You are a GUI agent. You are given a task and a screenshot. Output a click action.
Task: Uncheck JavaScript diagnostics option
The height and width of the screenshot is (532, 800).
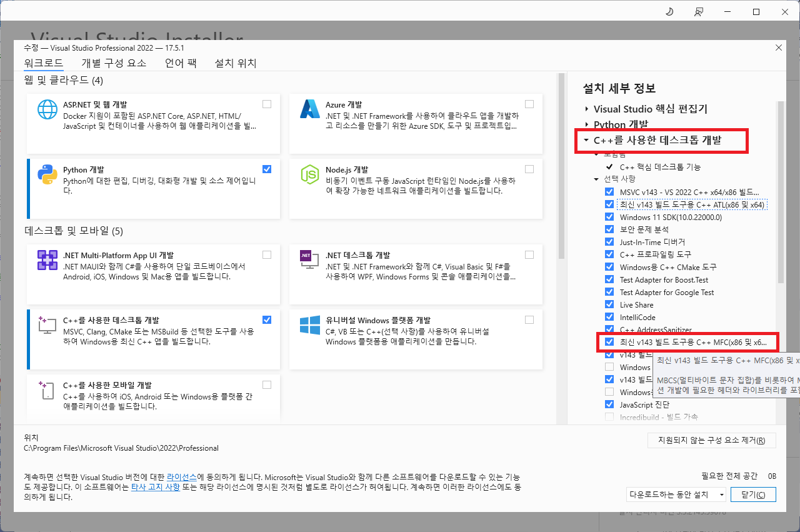[609, 404]
